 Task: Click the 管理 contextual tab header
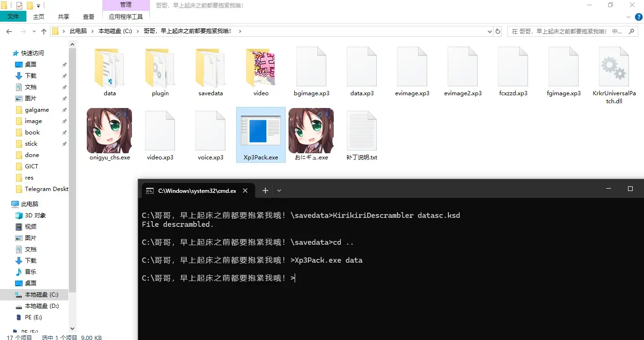coord(126,5)
